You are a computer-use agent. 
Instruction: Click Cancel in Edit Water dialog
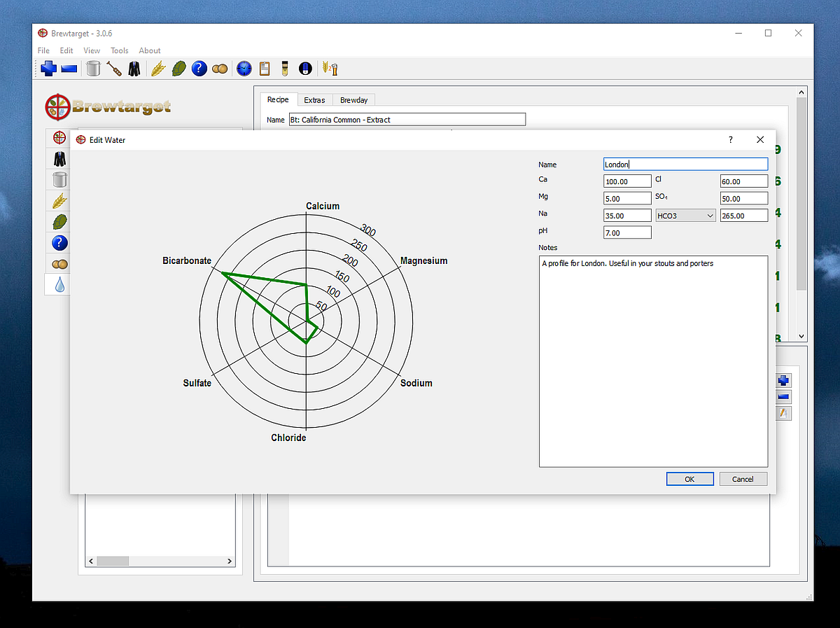pos(743,479)
